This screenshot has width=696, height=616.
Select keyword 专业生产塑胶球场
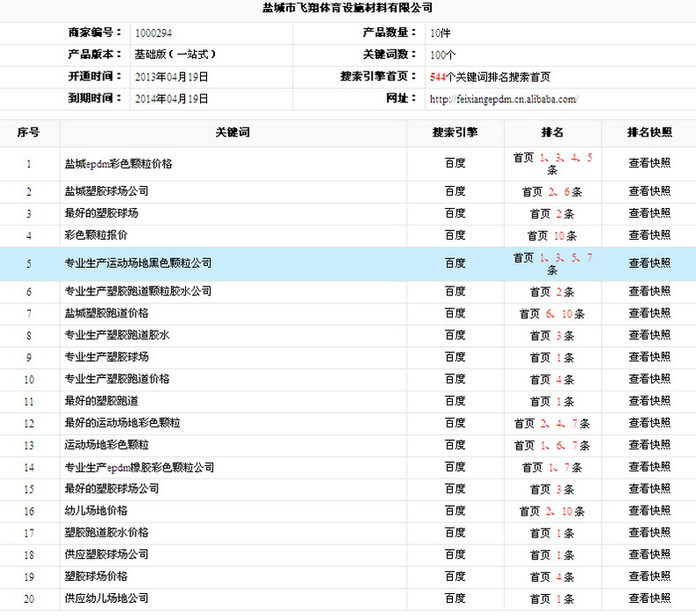[107, 357]
